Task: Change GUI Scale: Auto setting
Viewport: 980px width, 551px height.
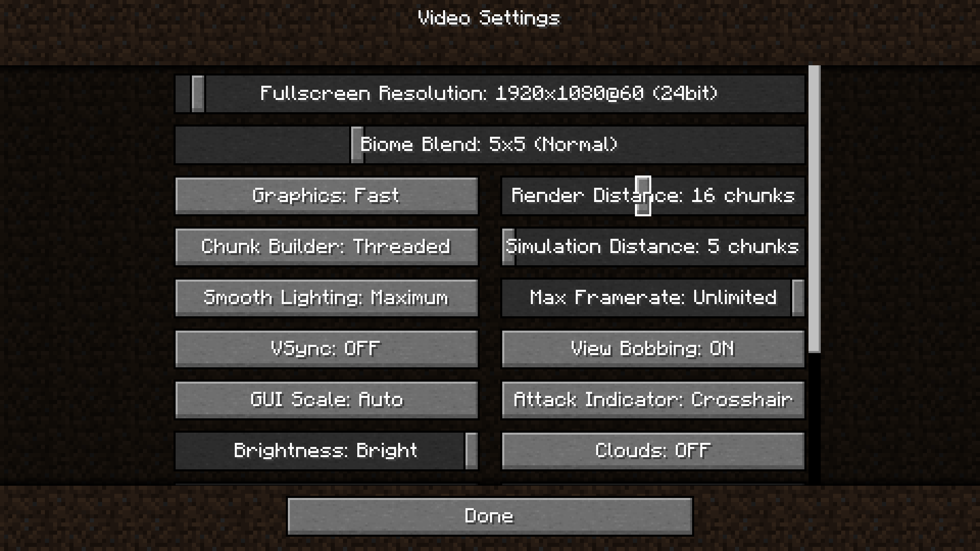Action: click(327, 400)
